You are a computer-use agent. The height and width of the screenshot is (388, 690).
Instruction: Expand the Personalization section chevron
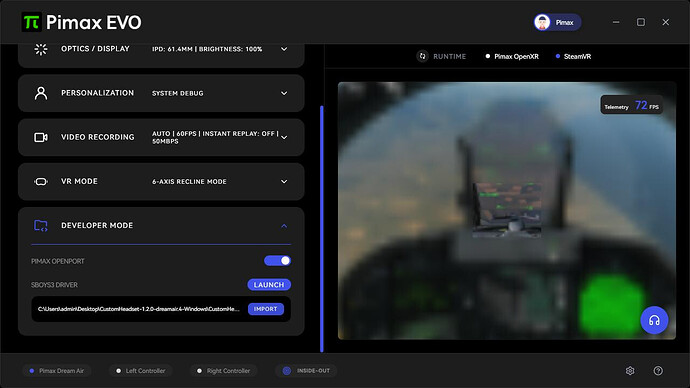[x=284, y=93]
